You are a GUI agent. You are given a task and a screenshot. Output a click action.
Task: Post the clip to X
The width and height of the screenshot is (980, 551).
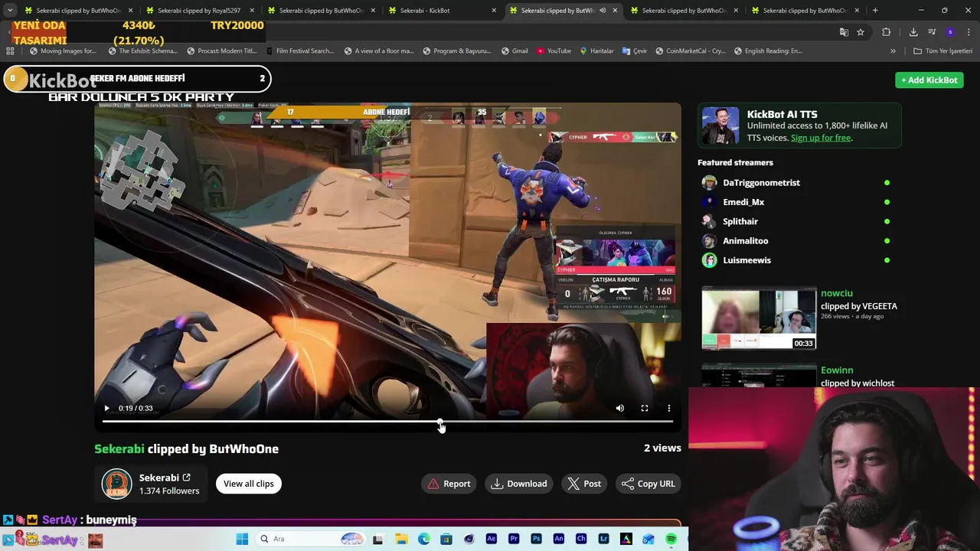point(585,484)
